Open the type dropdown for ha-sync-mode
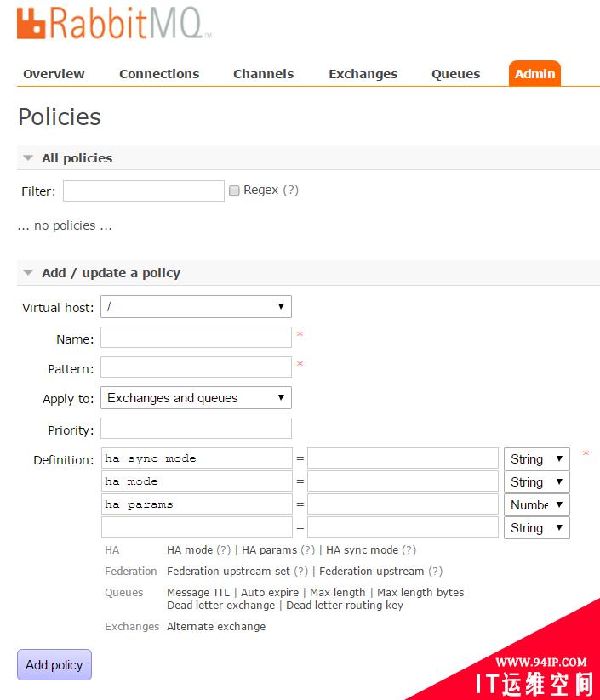600x700 pixels. [x=536, y=459]
